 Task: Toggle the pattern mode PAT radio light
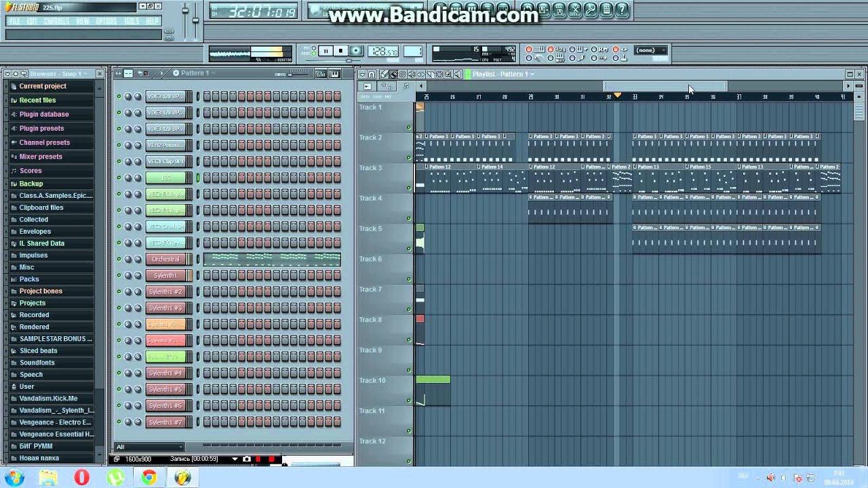coord(313,47)
